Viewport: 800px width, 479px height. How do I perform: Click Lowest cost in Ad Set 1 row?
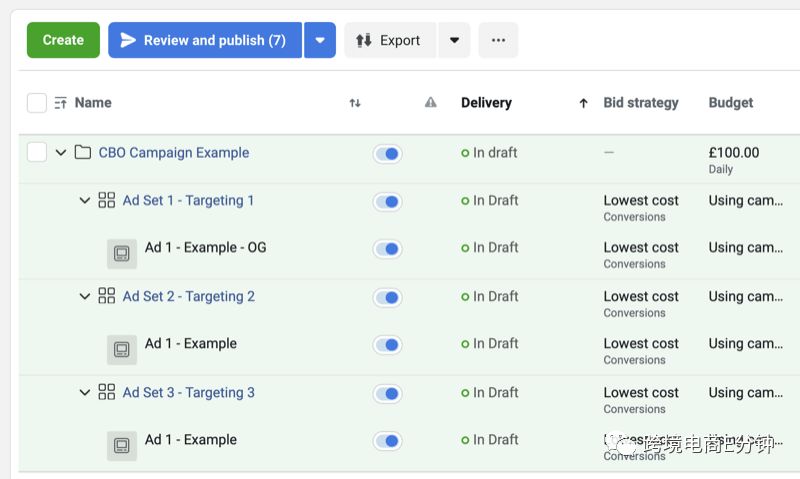tap(641, 200)
